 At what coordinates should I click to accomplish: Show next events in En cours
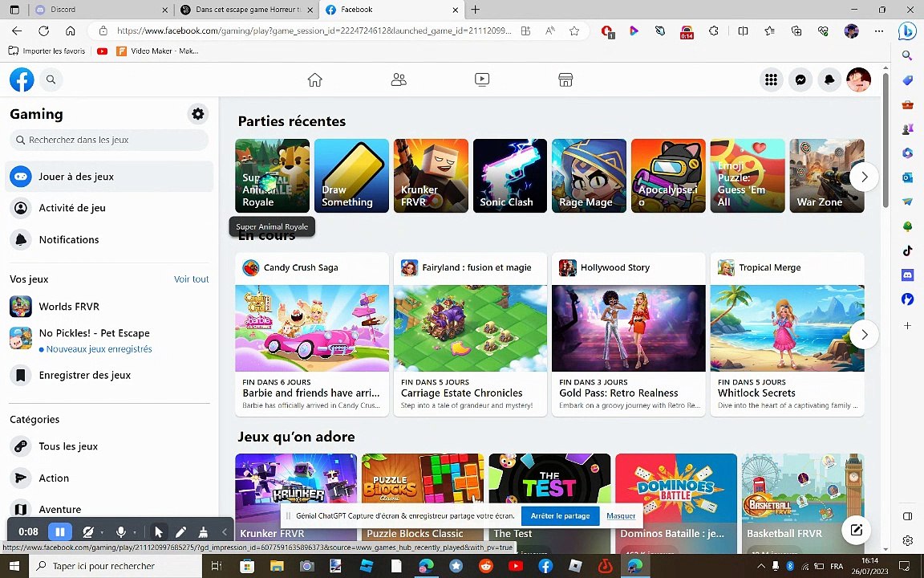tap(865, 335)
